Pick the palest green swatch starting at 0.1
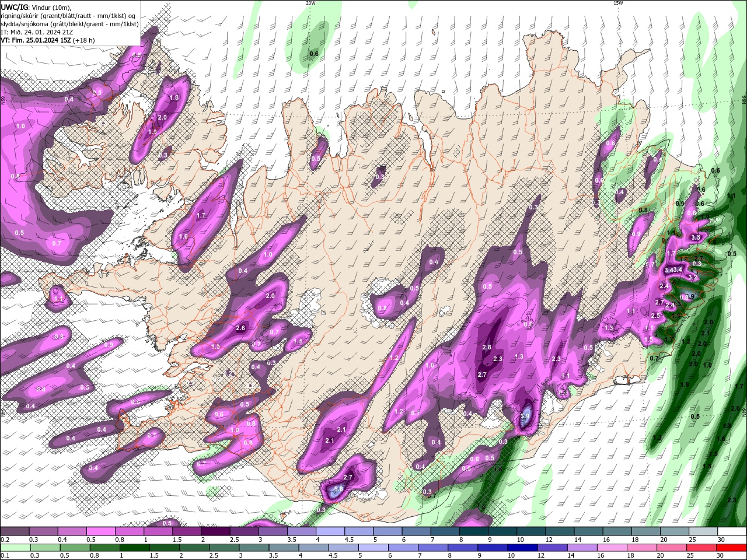 (15, 547)
